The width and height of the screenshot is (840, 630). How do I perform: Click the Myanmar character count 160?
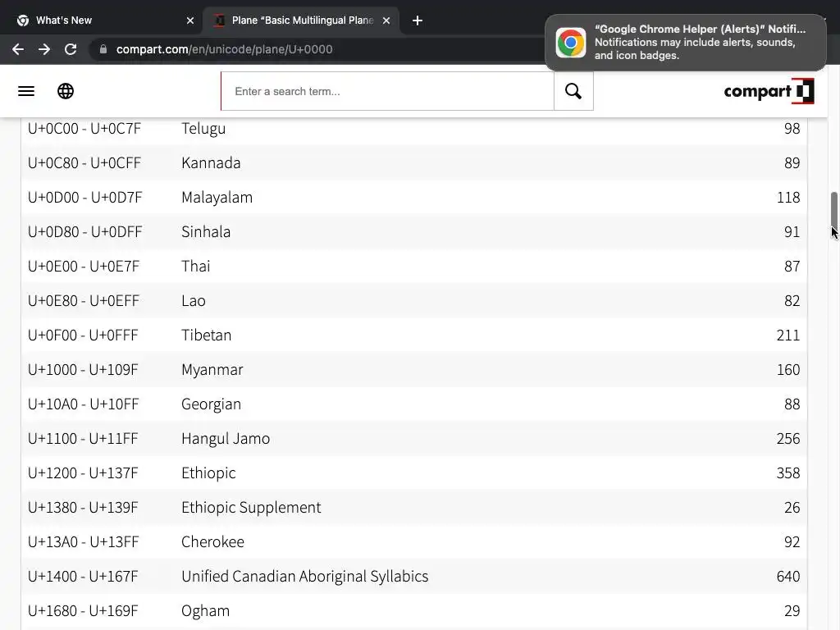tap(788, 370)
